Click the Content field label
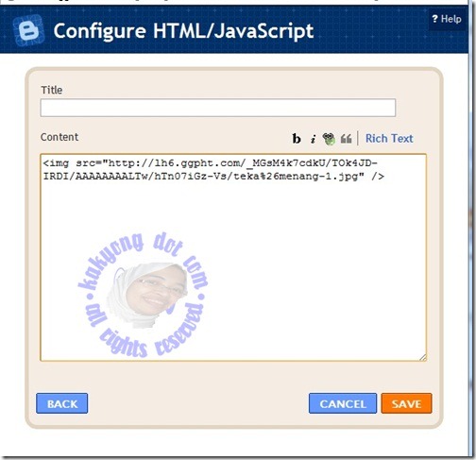 (59, 137)
